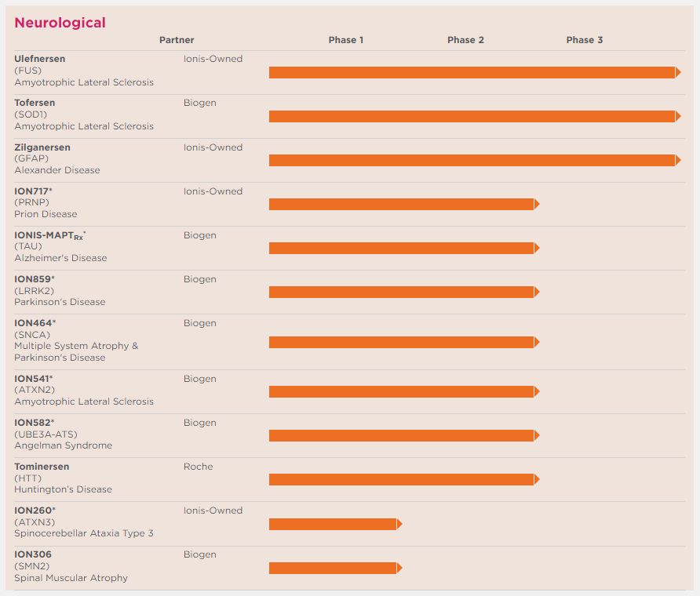Click the Partner column header
700x596 pixels.
tap(177, 40)
